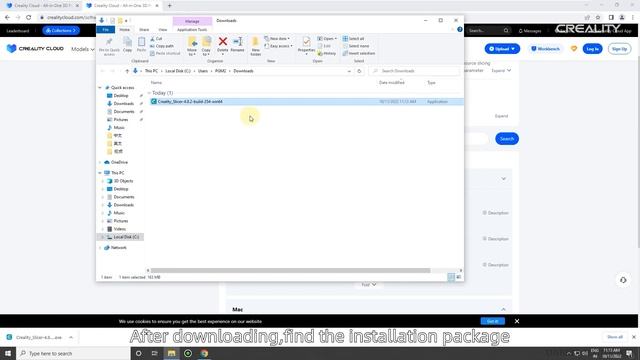Screen dimensions: 640x360
Task: Click Sign Up button on Creality page
Action: (619, 49)
